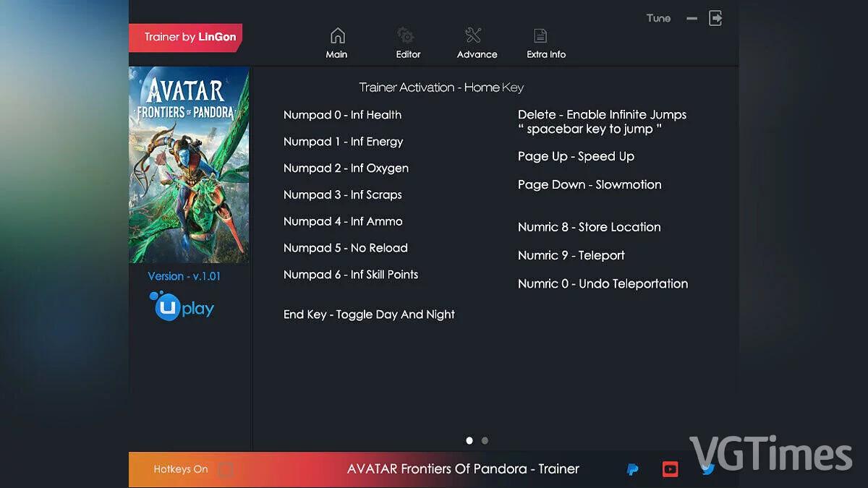The image size is (868, 488).
Task: Click the YouTube channel icon
Action: click(x=670, y=468)
